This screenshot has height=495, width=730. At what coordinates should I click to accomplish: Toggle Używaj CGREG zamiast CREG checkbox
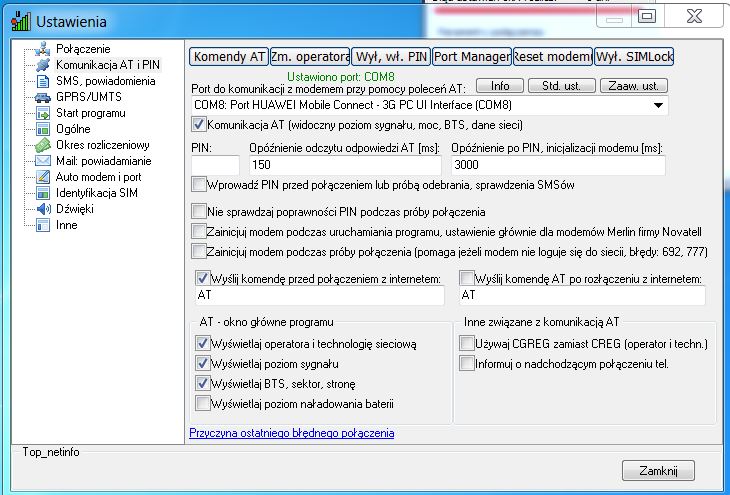point(467,343)
